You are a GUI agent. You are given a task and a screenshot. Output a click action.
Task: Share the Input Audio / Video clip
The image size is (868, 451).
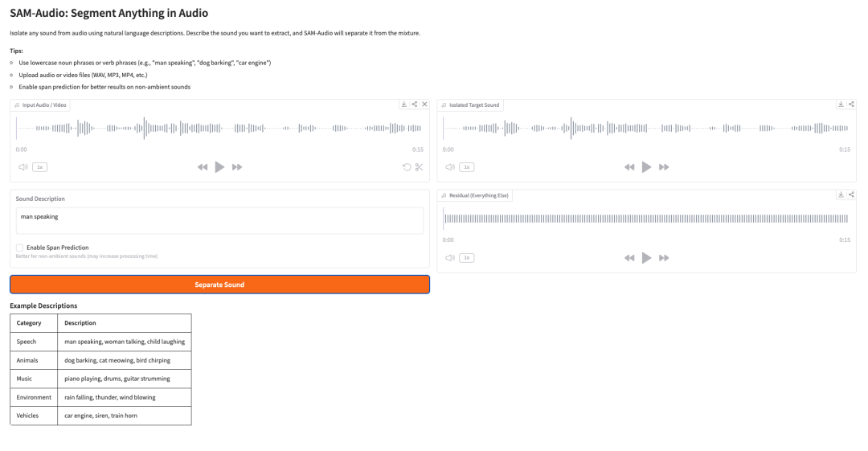pos(415,105)
